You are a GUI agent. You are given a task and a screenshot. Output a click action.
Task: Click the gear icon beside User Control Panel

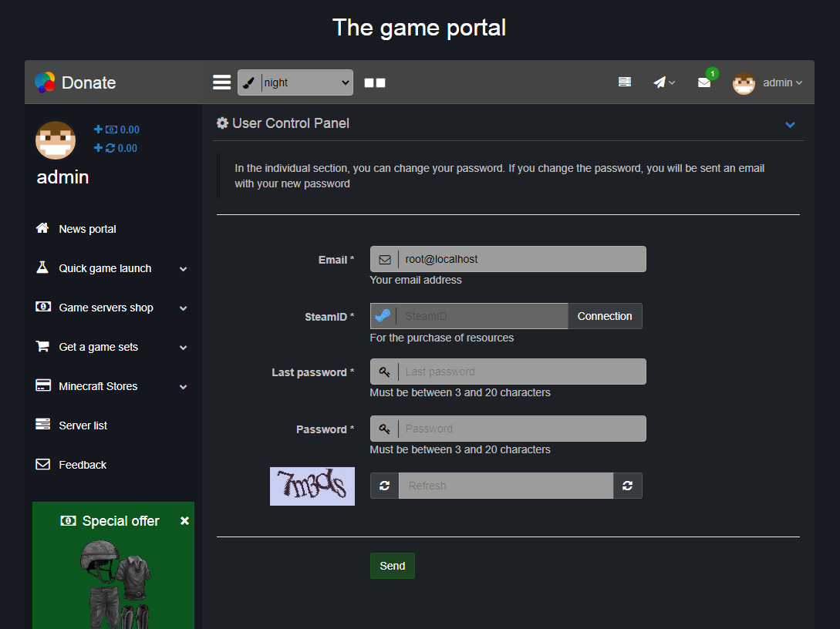222,123
